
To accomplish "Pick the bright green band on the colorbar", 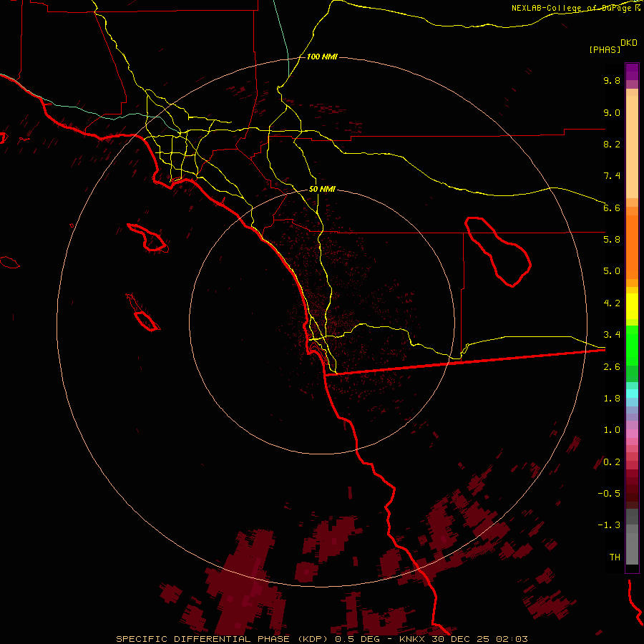I will click(632, 345).
